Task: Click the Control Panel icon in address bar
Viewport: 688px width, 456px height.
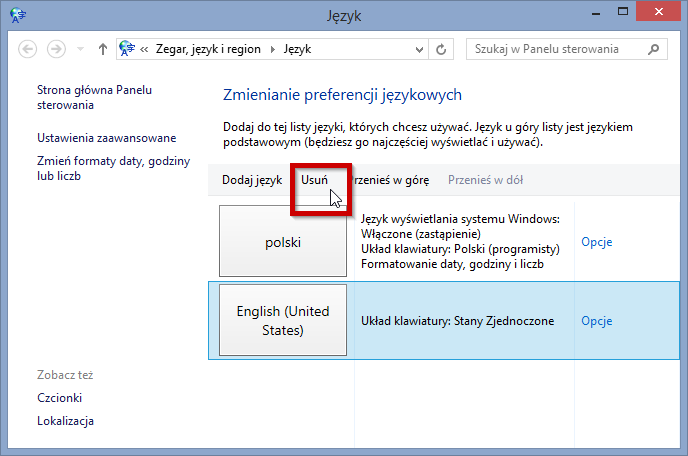Action: (127, 49)
